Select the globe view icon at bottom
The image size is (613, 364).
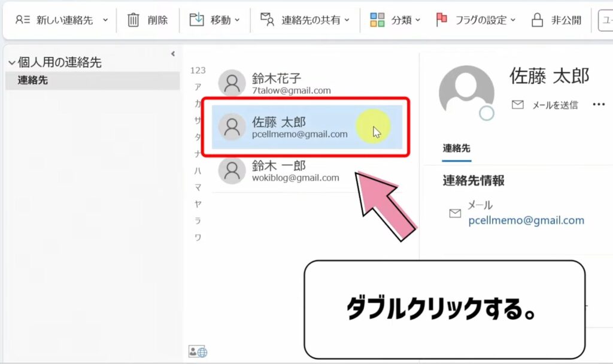(x=202, y=353)
